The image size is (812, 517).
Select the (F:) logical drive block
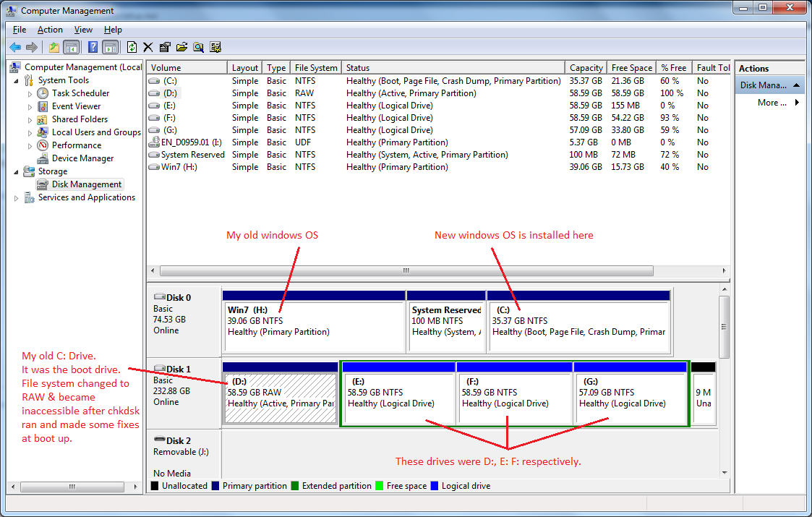pyautogui.click(x=514, y=393)
